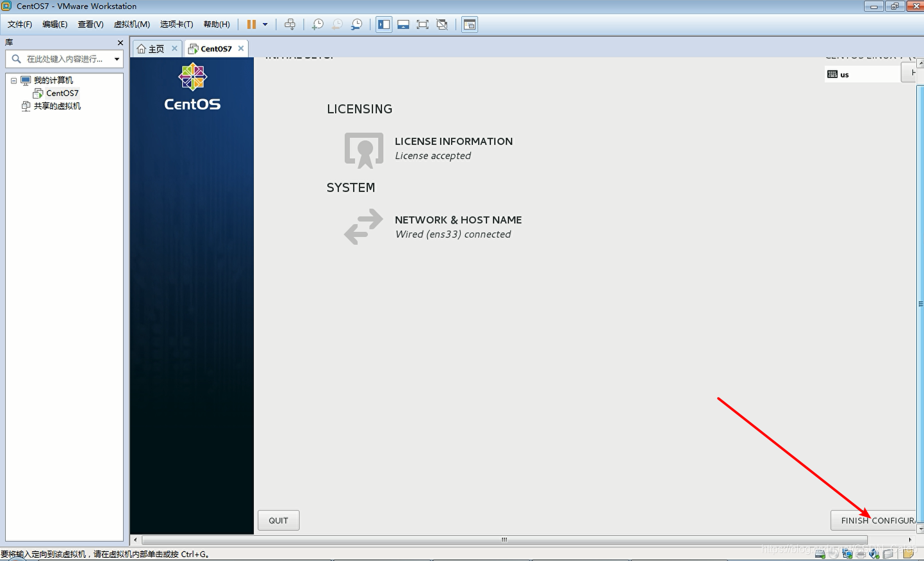This screenshot has width=924, height=561.
Task: Click the network adapter status icon
Action: [x=847, y=553]
